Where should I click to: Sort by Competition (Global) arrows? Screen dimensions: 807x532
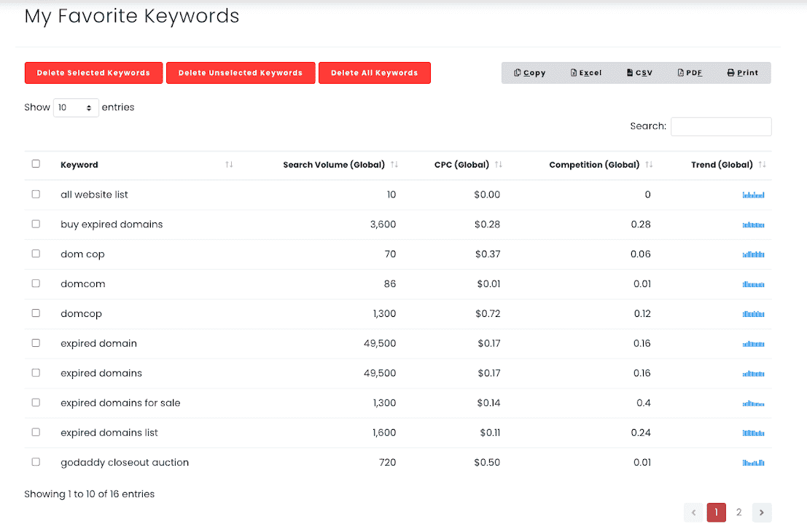tap(649, 165)
